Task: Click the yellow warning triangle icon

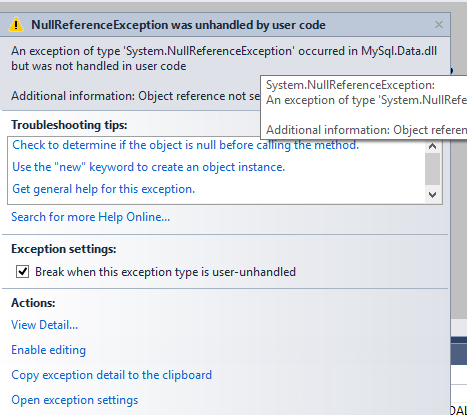Action: pyautogui.click(x=16, y=25)
